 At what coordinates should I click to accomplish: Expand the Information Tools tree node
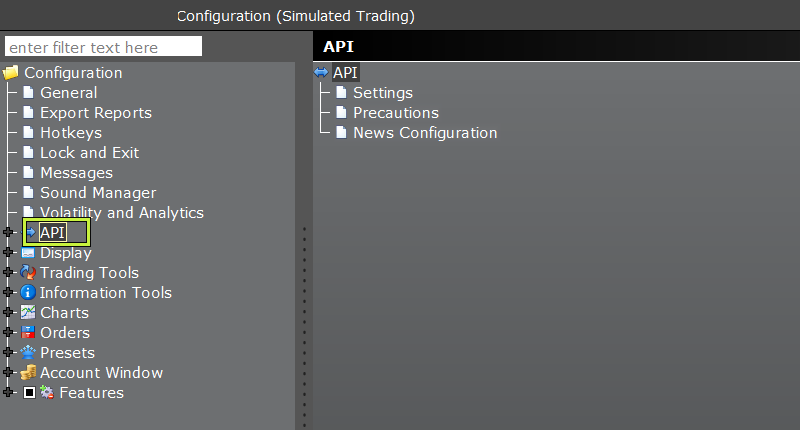8,292
